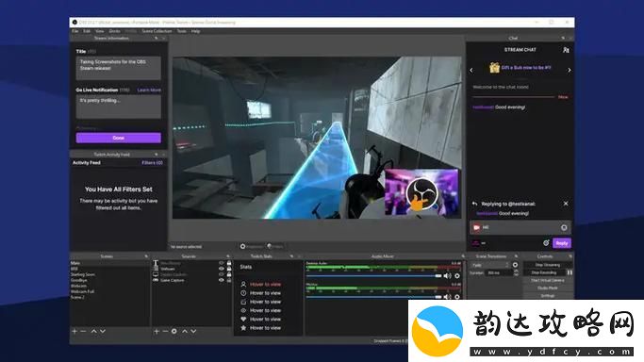Toggle visibility of Game Capture source
The width and height of the screenshot is (644, 362).
pos(222,280)
